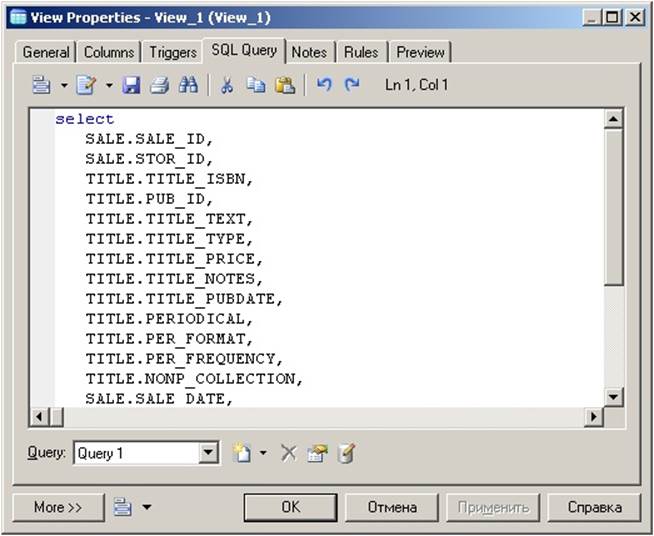Click the SALE.SALE_DATE line
Viewport: 654px width, 536px height.
tap(159, 399)
